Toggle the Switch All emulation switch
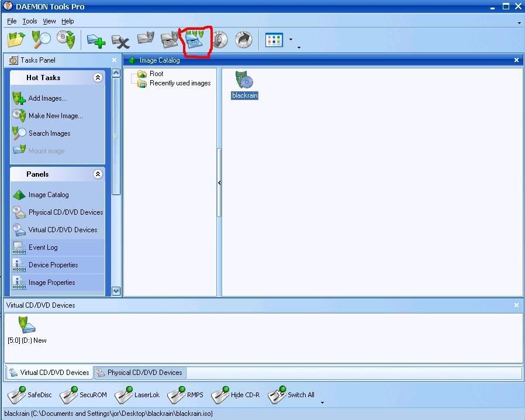 [x=291, y=395]
